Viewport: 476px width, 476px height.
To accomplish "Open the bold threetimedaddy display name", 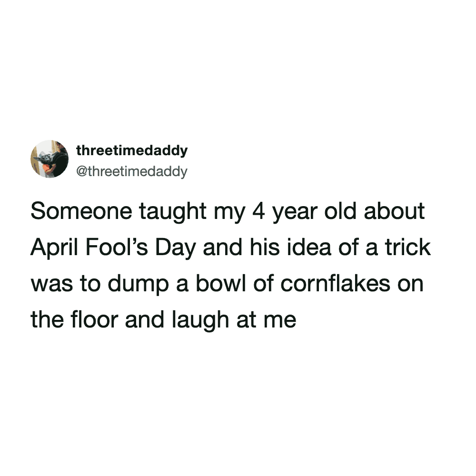I will [132, 151].
